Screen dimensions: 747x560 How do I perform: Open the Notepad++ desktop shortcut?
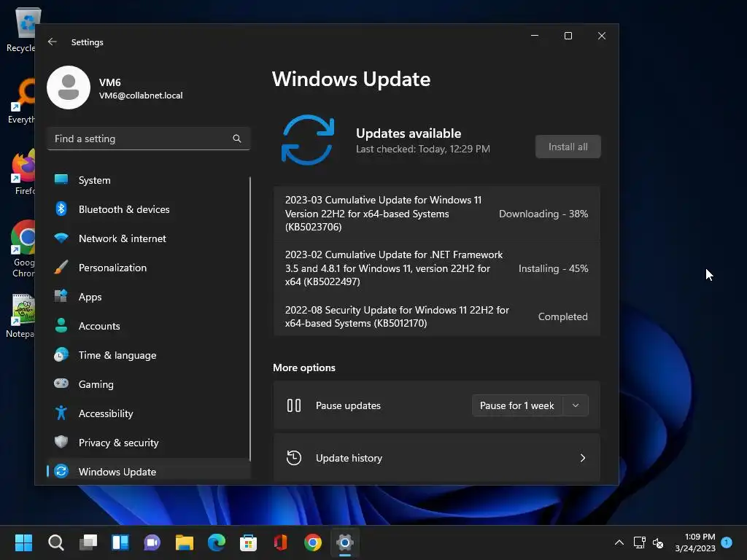pyautogui.click(x=21, y=316)
